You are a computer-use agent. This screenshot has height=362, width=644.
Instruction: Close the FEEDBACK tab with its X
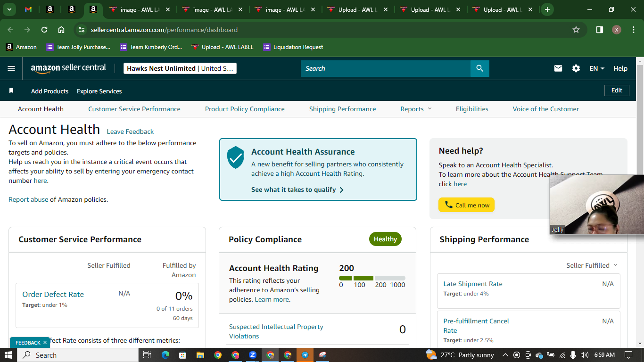45,343
